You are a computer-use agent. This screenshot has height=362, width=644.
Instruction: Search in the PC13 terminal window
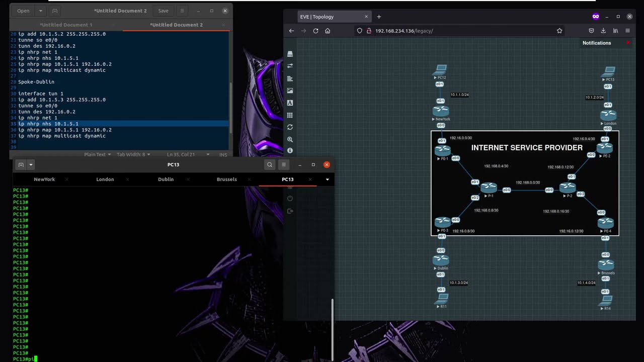270,164
